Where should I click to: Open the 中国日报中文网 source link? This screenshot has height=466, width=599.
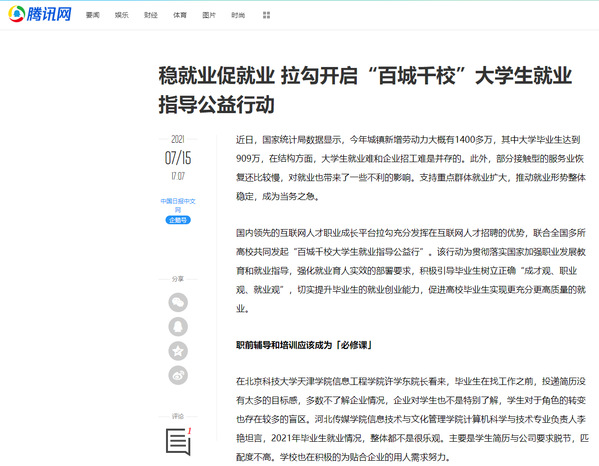tap(178, 205)
